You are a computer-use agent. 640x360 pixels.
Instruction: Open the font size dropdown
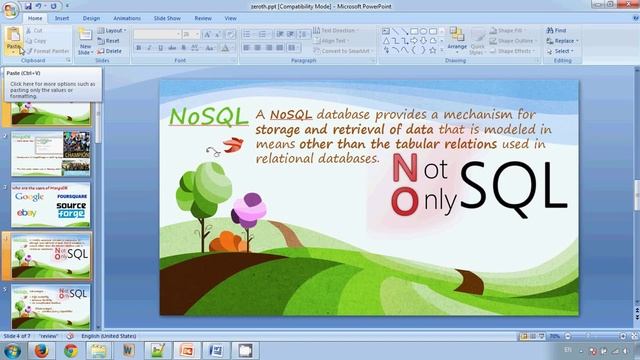coord(197,34)
